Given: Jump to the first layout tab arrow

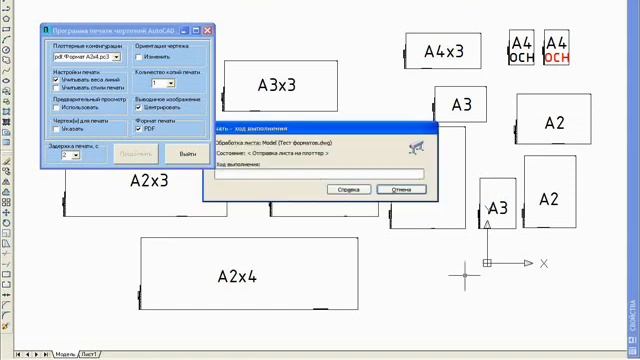Looking at the screenshot, I should [18, 354].
